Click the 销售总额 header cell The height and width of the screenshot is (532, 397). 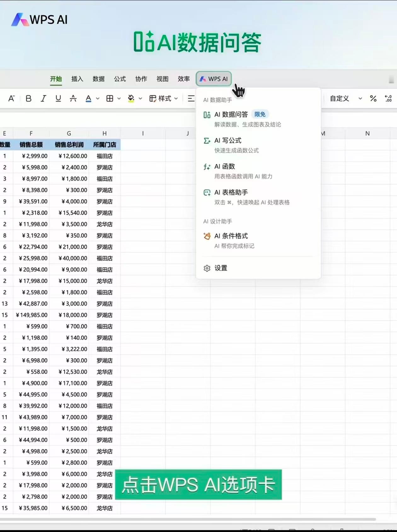point(31,145)
